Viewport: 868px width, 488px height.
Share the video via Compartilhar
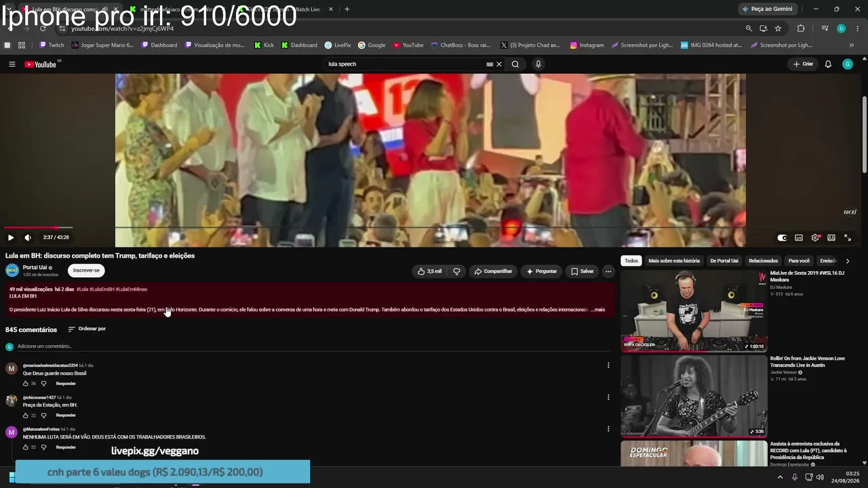(493, 271)
